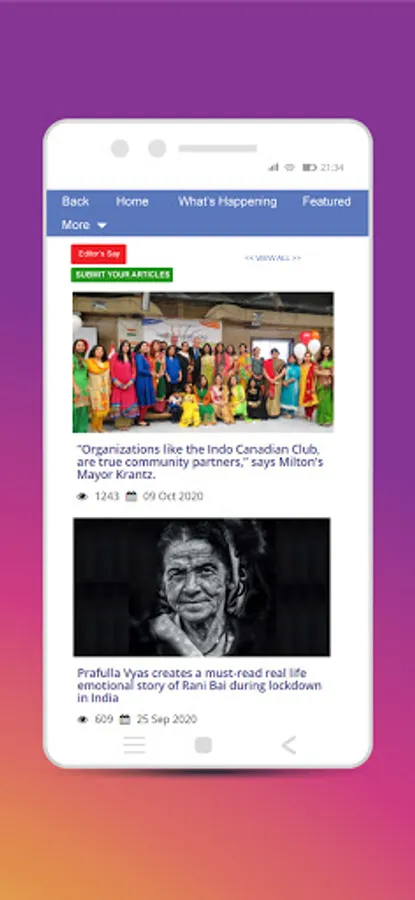This screenshot has width=415, height=900.
Task: Open the Indo Canadian Club group photo
Action: [x=203, y=362]
